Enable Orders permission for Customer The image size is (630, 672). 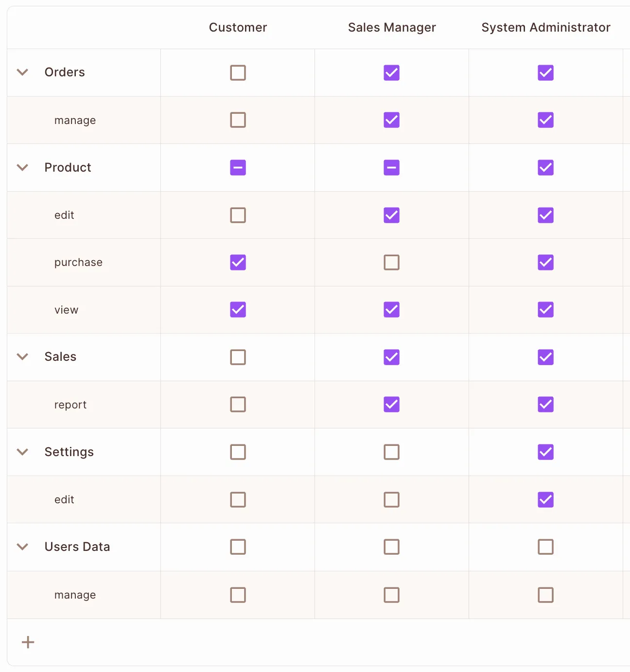tap(238, 73)
